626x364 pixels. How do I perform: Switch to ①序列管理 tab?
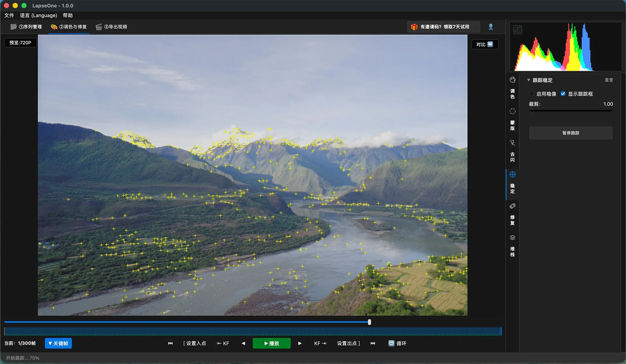coord(26,27)
